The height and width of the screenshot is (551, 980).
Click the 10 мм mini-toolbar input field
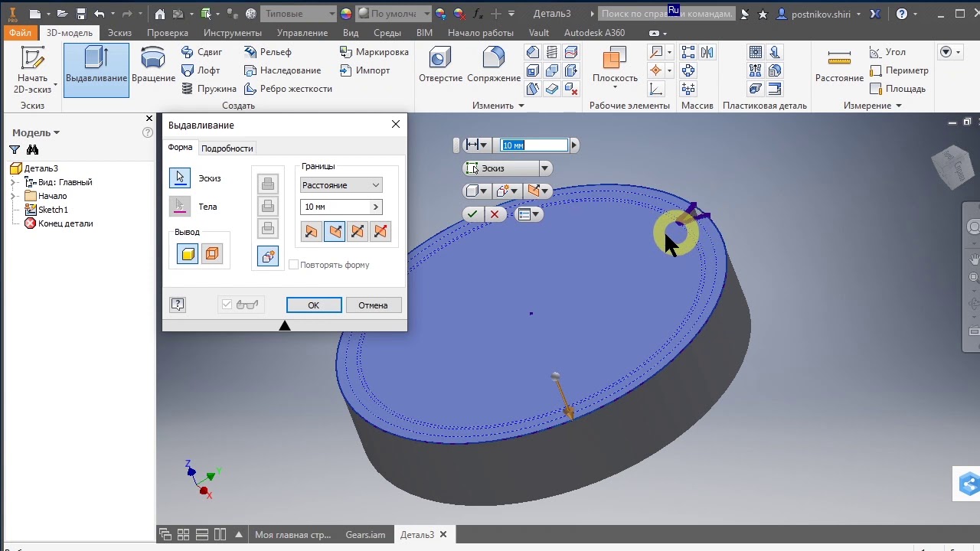coord(534,145)
